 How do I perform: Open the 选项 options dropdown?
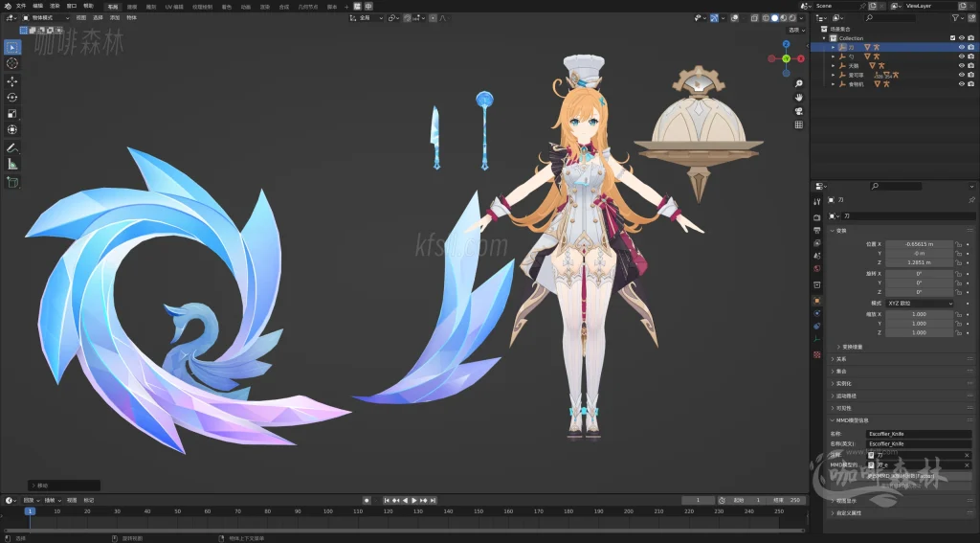click(796, 30)
